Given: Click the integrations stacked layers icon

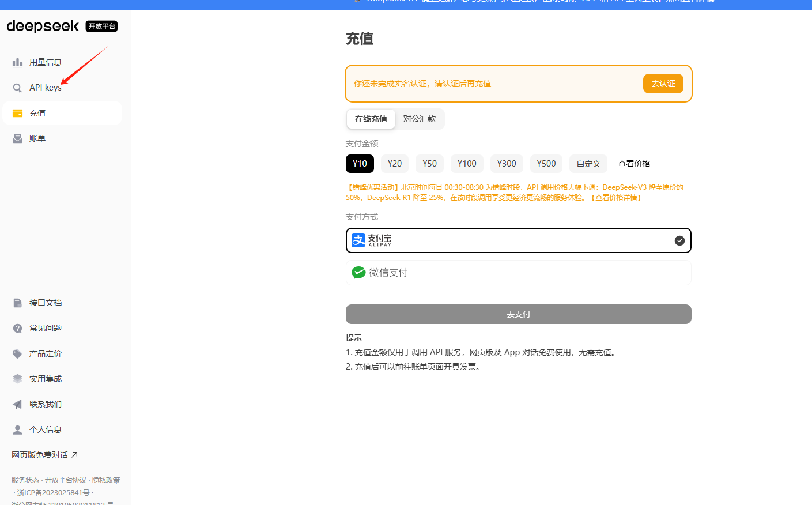Looking at the screenshot, I should tap(18, 379).
